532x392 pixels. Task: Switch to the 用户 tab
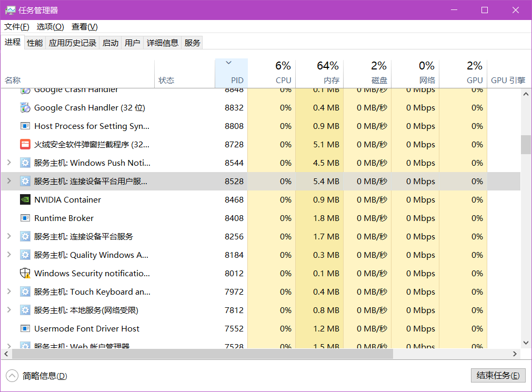132,43
